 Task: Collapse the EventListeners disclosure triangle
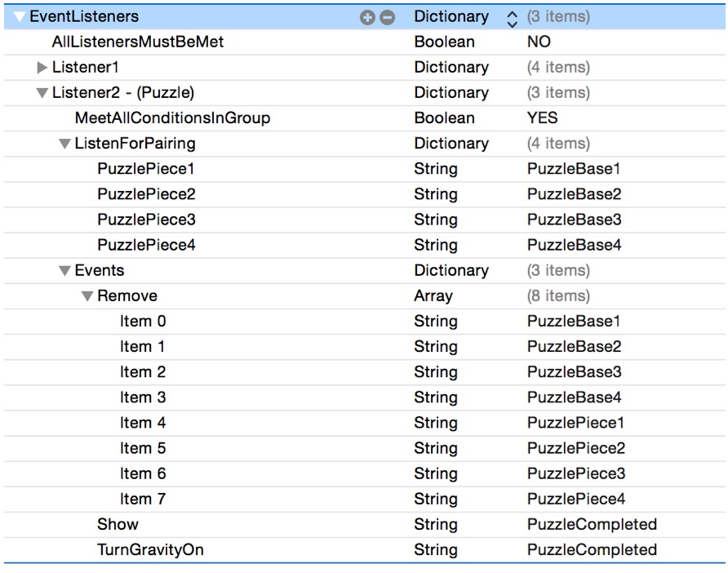(x=20, y=16)
